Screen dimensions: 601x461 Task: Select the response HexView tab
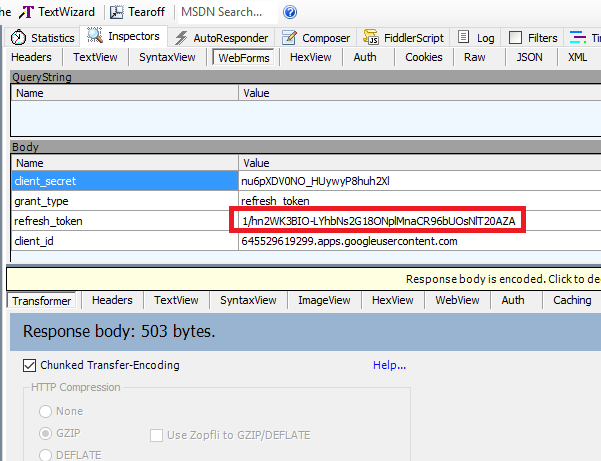392,300
